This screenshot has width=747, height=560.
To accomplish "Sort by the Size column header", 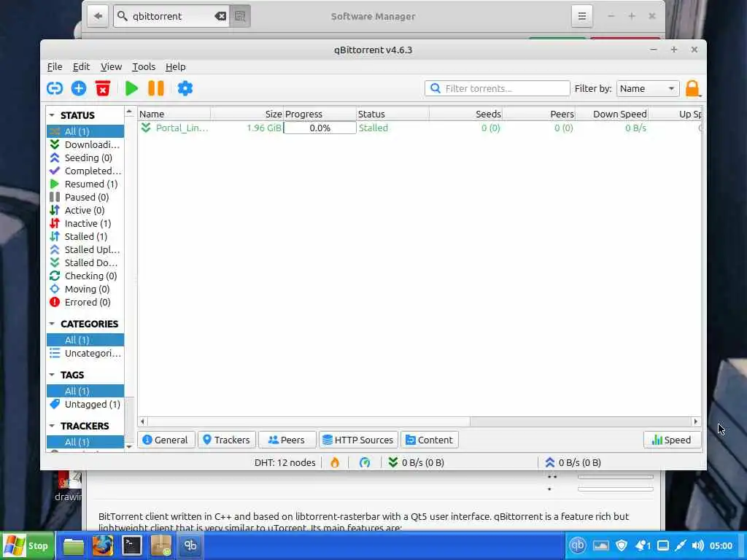I will coord(247,114).
